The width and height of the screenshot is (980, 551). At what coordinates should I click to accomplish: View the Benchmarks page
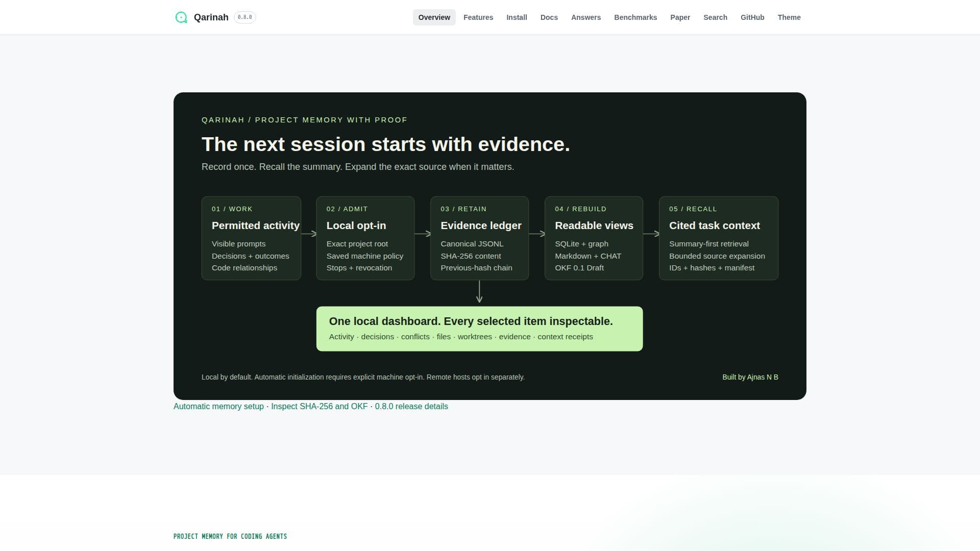pyautogui.click(x=635, y=17)
